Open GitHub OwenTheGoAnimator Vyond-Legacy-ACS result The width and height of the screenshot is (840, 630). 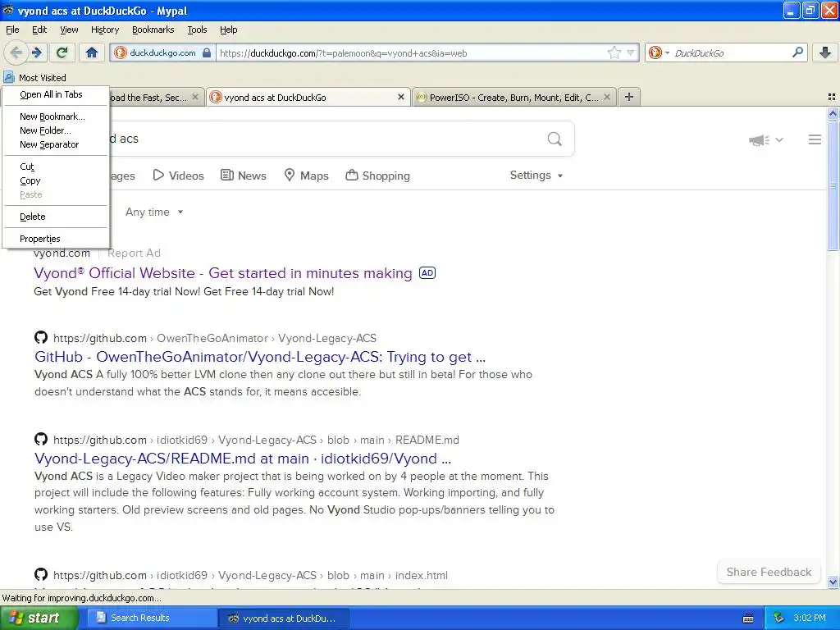(x=260, y=357)
